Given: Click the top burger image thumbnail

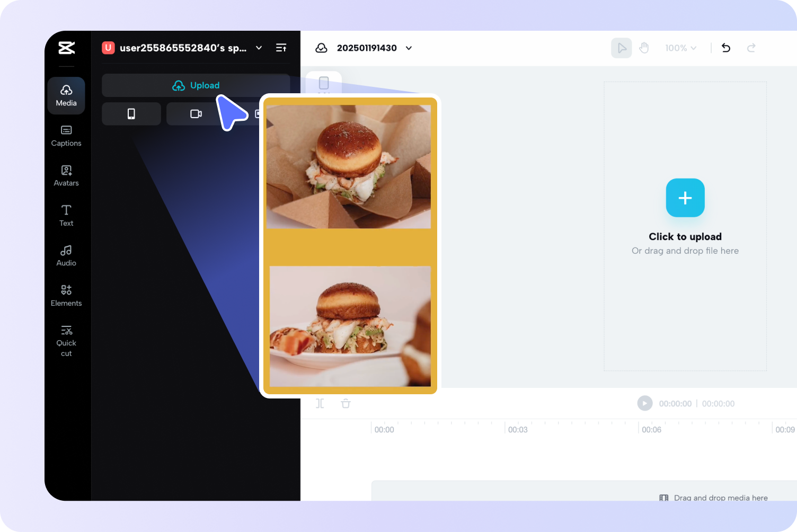Looking at the screenshot, I should point(349,166).
